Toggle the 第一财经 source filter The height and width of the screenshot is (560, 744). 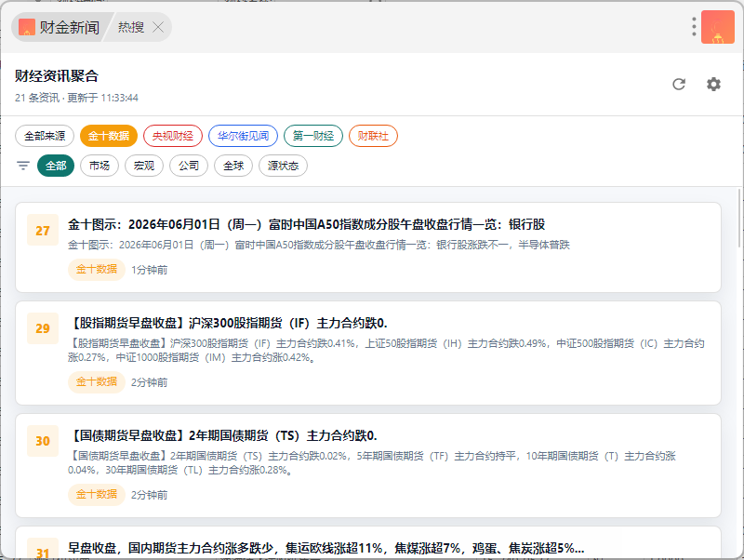(x=313, y=136)
